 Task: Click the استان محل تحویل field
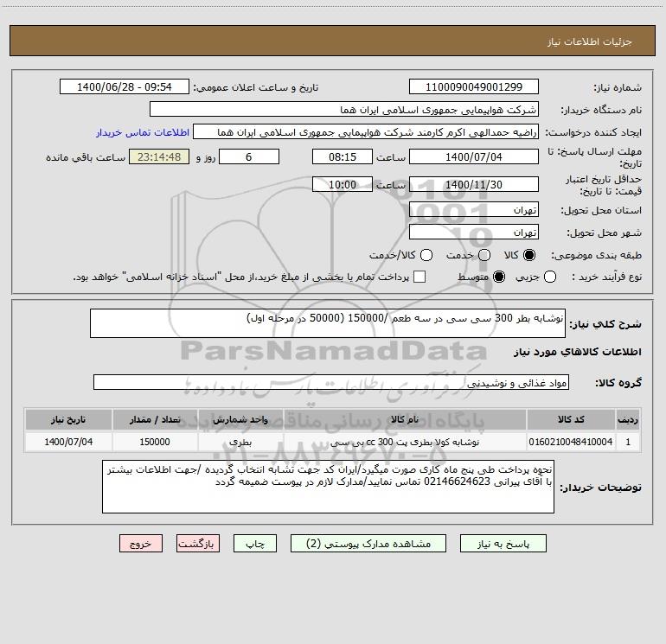click(474, 210)
